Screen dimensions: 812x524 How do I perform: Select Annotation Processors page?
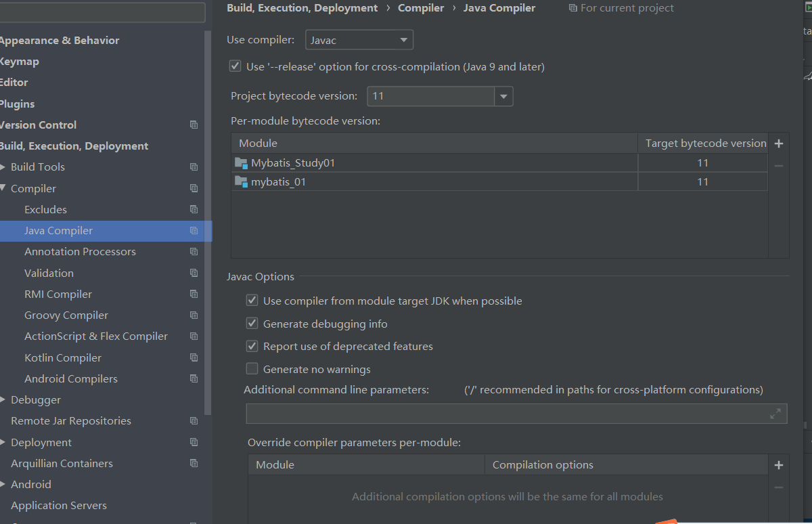[x=80, y=251]
